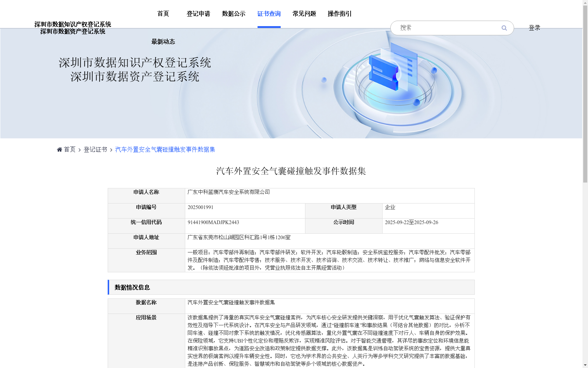Focus the 搜索 search input field

(x=448, y=28)
